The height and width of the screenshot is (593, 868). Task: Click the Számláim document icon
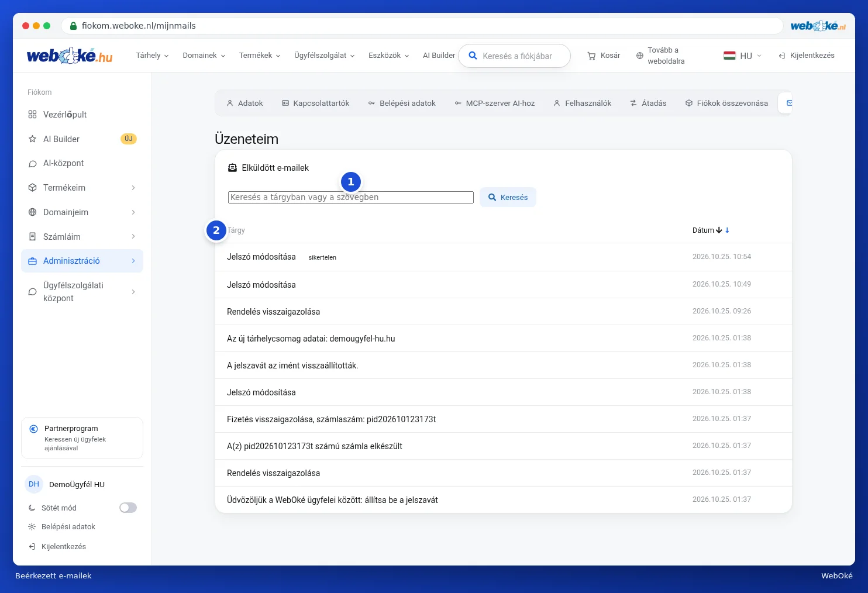click(32, 237)
